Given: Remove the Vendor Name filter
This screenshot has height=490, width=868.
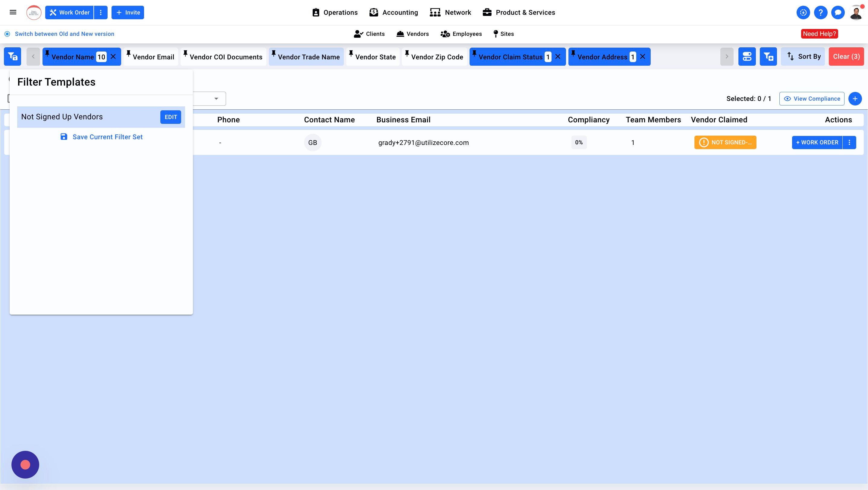Looking at the screenshot, I should pos(114,57).
